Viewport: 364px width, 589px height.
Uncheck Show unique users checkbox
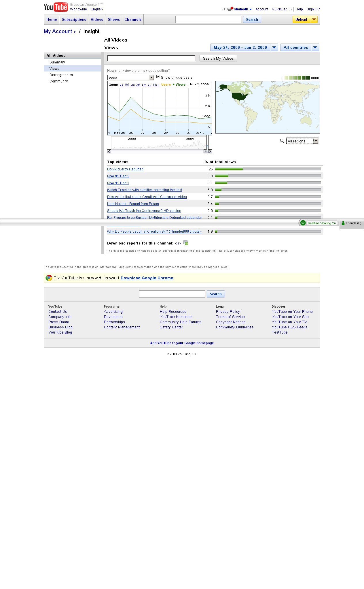click(158, 77)
